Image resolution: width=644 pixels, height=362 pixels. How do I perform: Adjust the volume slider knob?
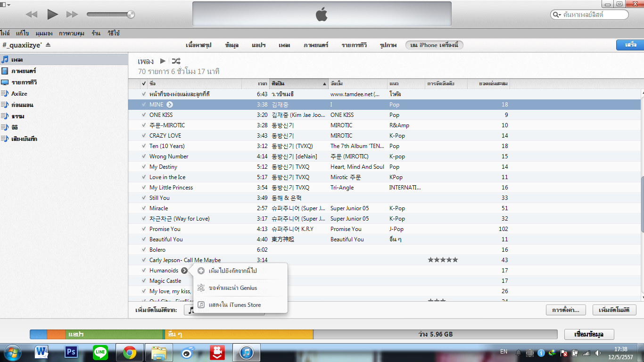pos(131,15)
